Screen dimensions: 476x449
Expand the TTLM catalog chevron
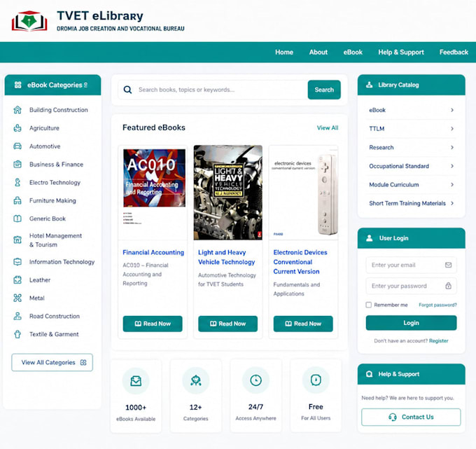tap(452, 129)
